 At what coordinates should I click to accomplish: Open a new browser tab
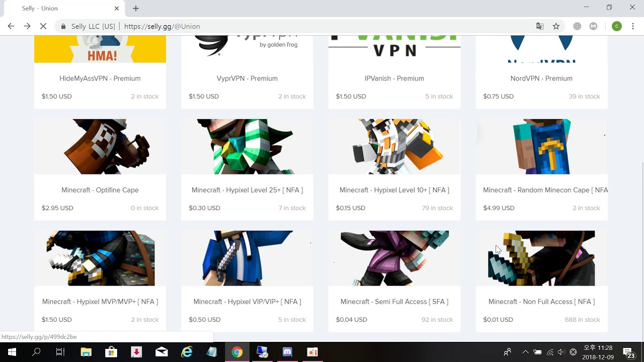(x=136, y=9)
